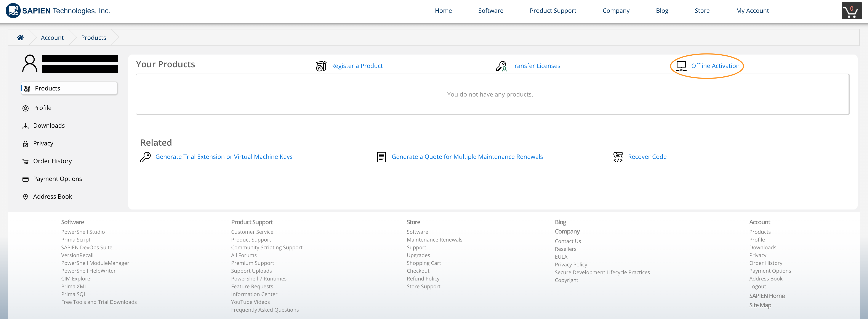
Task: Click the Payment Options card icon
Action: click(26, 179)
